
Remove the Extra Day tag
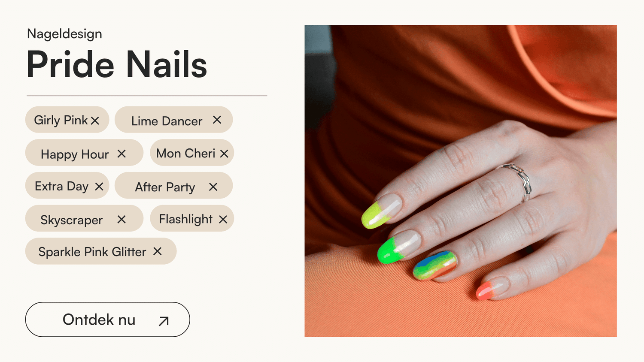pyautogui.click(x=99, y=187)
